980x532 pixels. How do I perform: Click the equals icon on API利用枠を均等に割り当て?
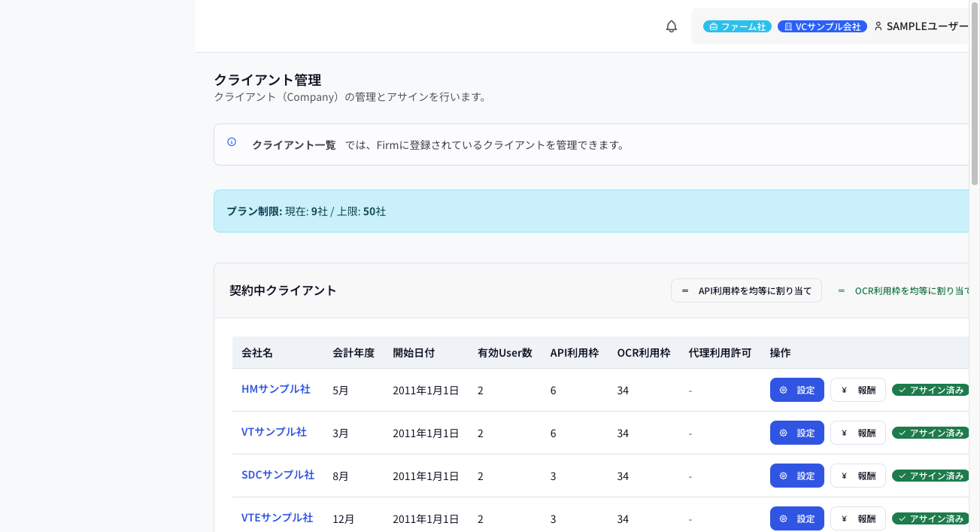(x=684, y=290)
